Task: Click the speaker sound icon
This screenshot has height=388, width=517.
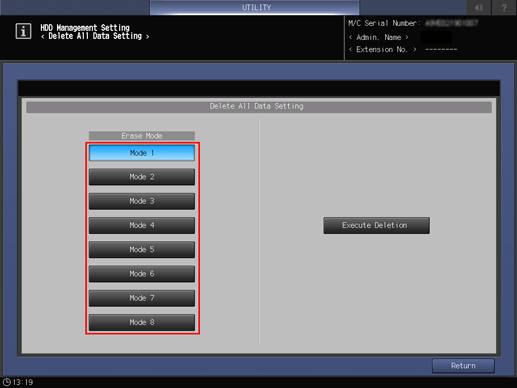Action: pos(479,7)
